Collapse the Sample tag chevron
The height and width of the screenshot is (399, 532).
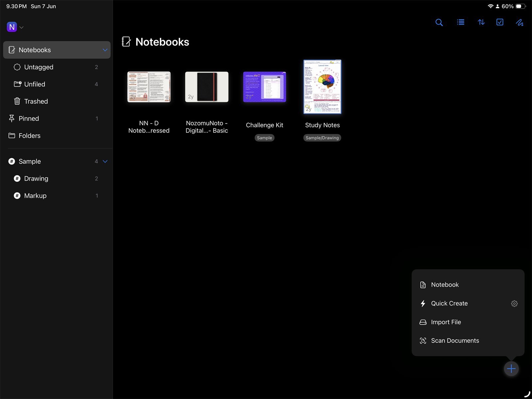pos(105,161)
